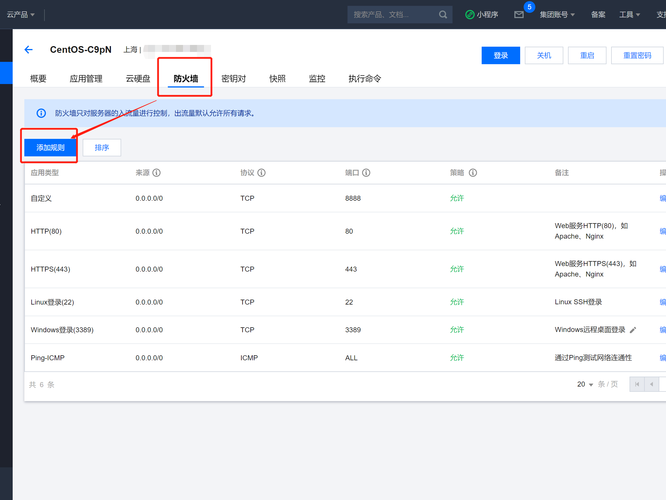
Task: Go to the first page pagination button
Action: [637, 384]
